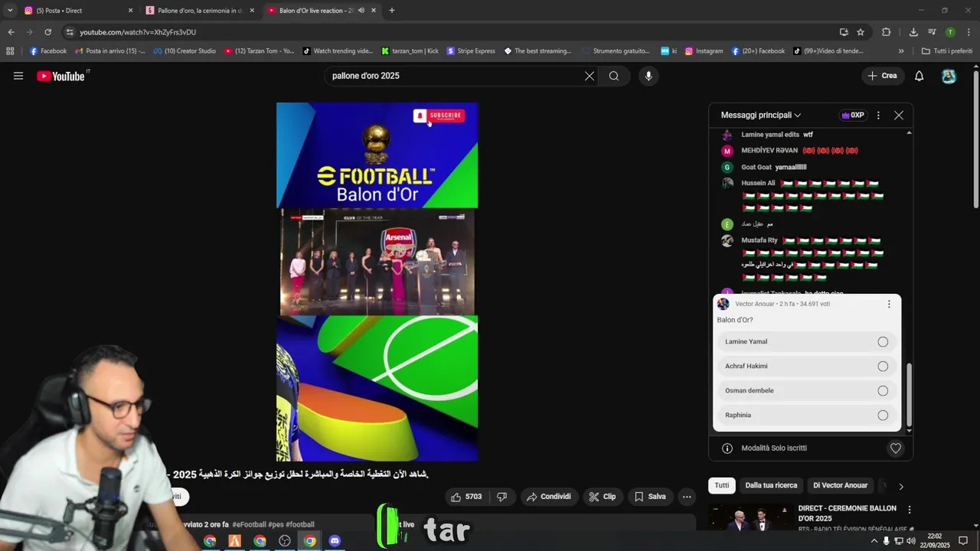Open the bookmarks apps grid icon
The height and width of the screenshot is (551, 980).
point(10,51)
